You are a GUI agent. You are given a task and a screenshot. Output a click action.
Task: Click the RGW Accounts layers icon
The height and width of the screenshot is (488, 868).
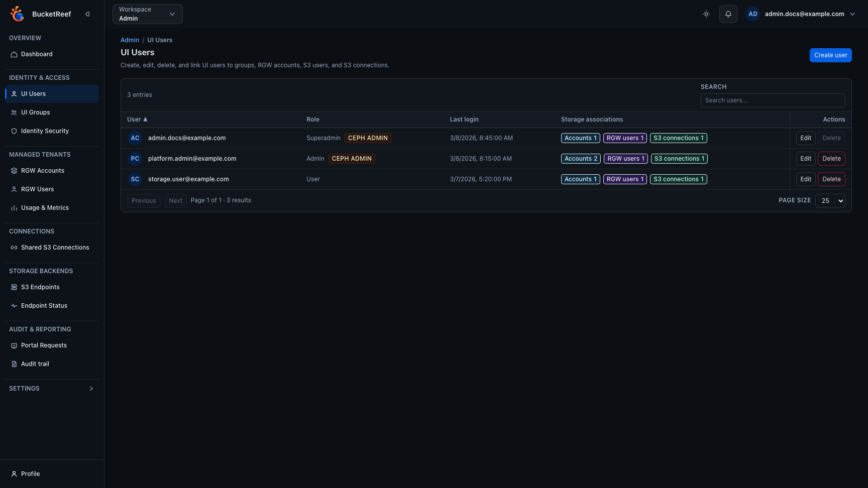(x=14, y=171)
